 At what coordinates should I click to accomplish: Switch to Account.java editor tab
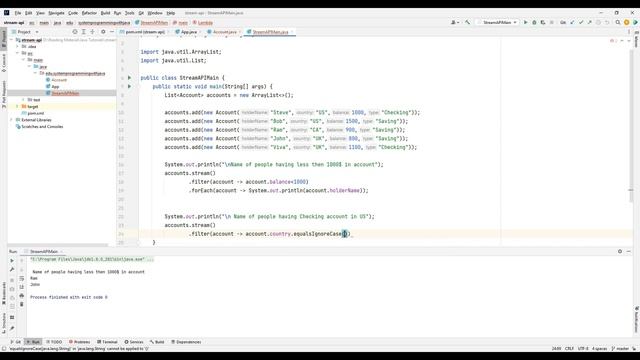(x=224, y=32)
